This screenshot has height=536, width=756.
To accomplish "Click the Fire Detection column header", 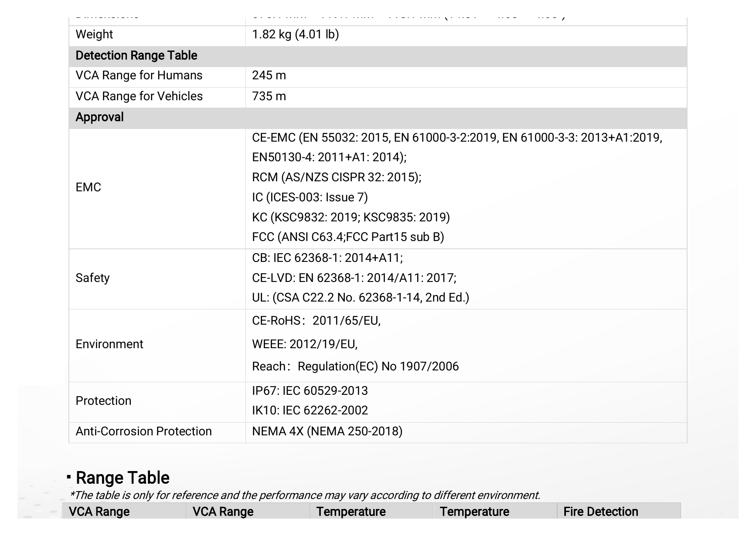I will (x=601, y=512).
